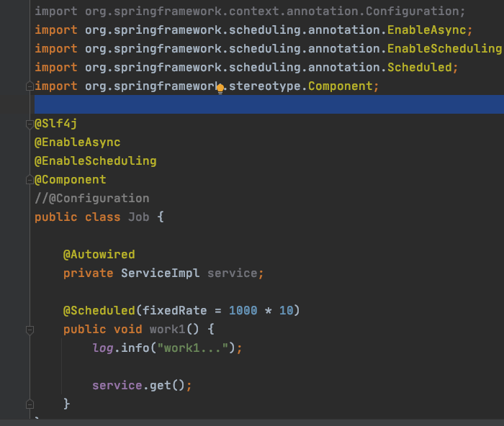Click the log.info call

(x=167, y=348)
